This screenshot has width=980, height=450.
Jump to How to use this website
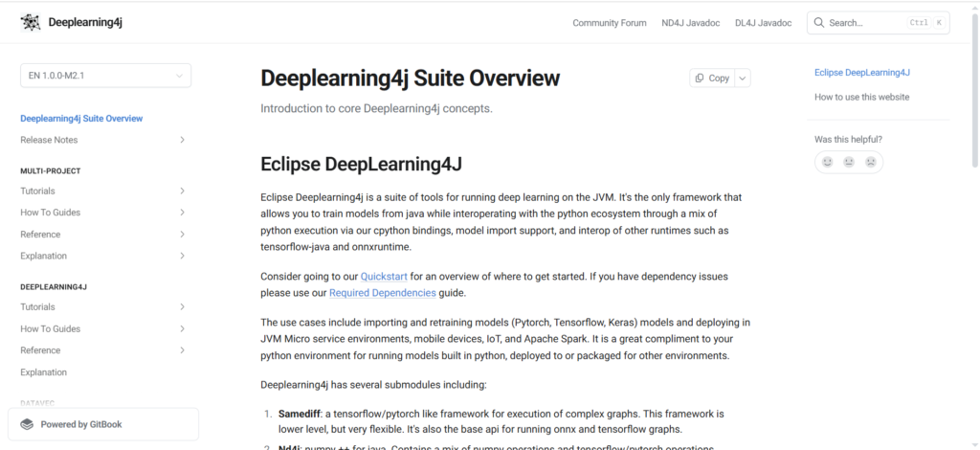862,97
